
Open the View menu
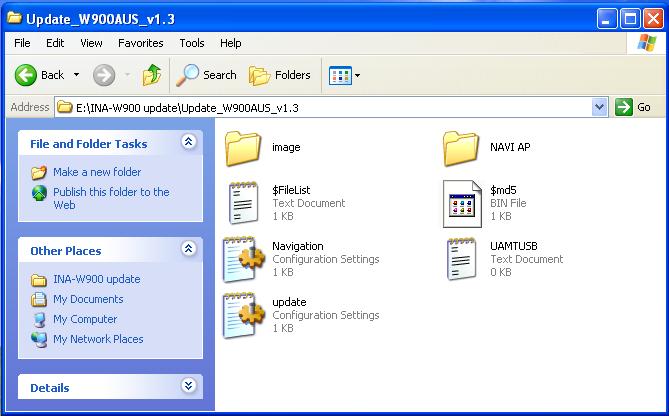[x=91, y=43]
